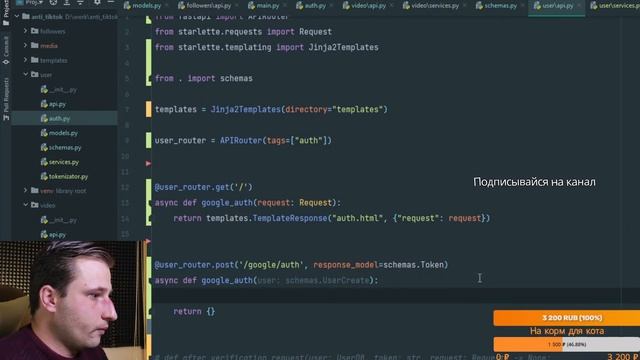The image size is (640, 360).
Task: Click the red gutter marker near line 10
Action: 148,163
